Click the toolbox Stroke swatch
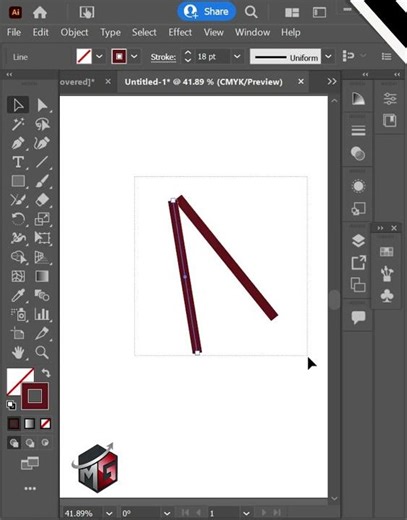407x520 pixels. [35, 396]
